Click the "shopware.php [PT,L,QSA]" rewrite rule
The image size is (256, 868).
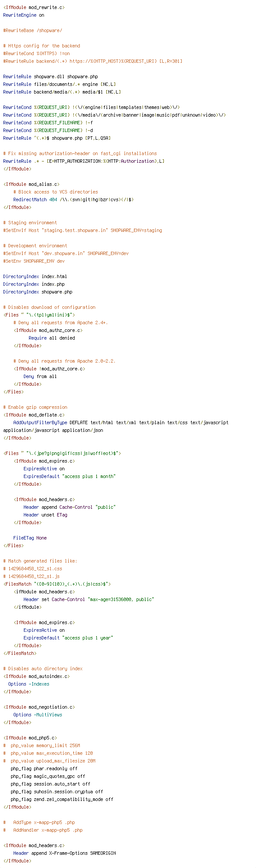[x=57, y=138]
